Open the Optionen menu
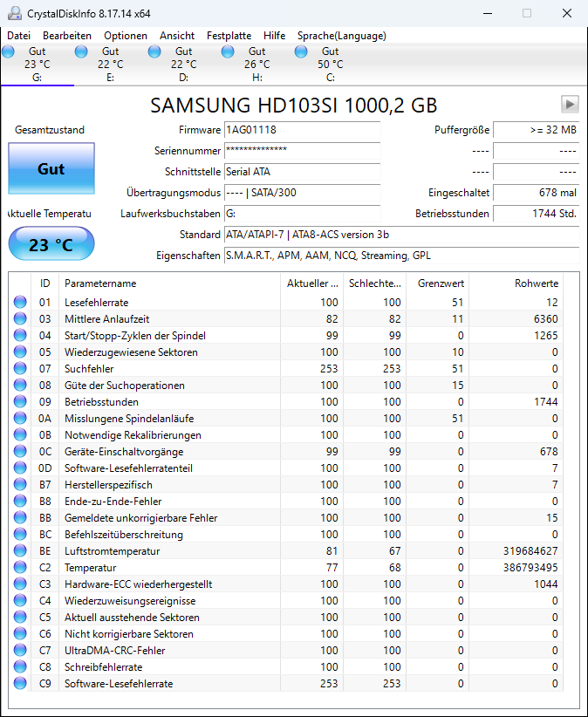 click(x=126, y=36)
